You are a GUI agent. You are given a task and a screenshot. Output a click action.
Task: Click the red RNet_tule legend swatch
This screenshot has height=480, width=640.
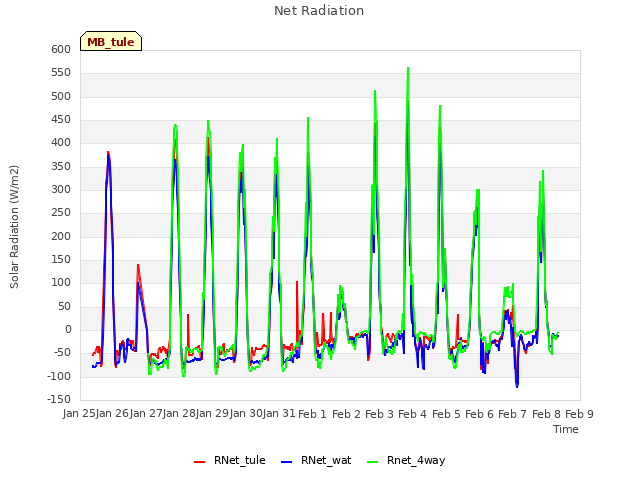tap(199, 462)
